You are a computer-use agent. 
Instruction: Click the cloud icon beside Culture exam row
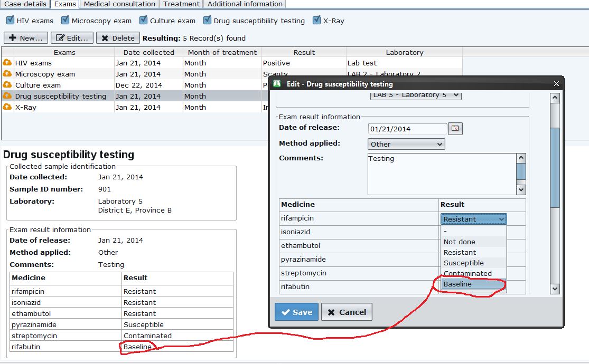click(x=7, y=84)
